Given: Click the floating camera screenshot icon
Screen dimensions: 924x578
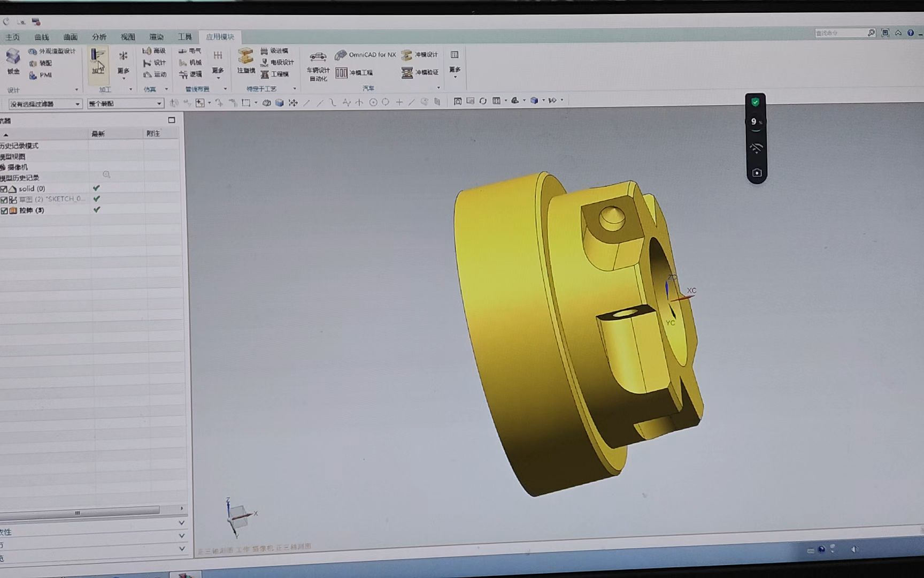Looking at the screenshot, I should [756, 173].
